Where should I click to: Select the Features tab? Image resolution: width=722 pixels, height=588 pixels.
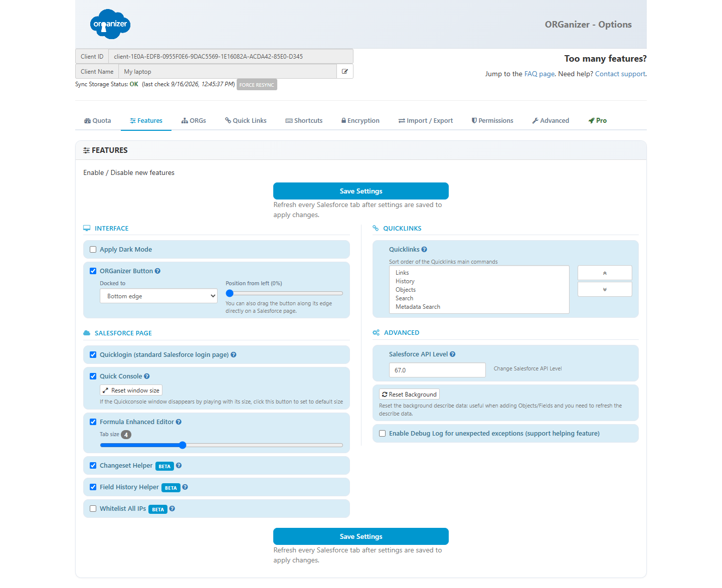pos(146,121)
